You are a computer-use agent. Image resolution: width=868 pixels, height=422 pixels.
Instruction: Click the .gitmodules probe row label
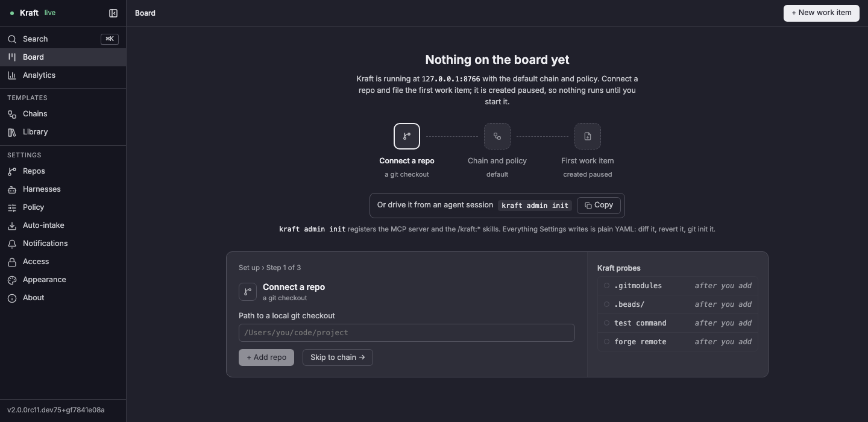[638, 286]
